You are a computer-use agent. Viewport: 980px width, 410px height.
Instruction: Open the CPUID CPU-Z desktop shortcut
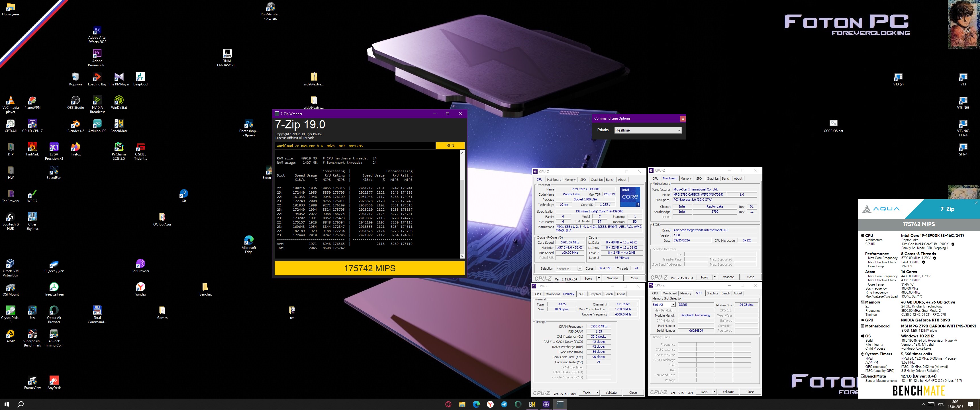32,126
